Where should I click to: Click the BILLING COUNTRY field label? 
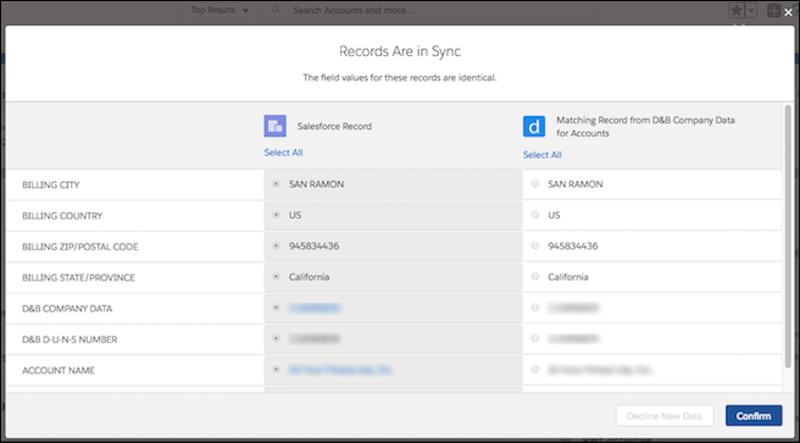(x=62, y=216)
